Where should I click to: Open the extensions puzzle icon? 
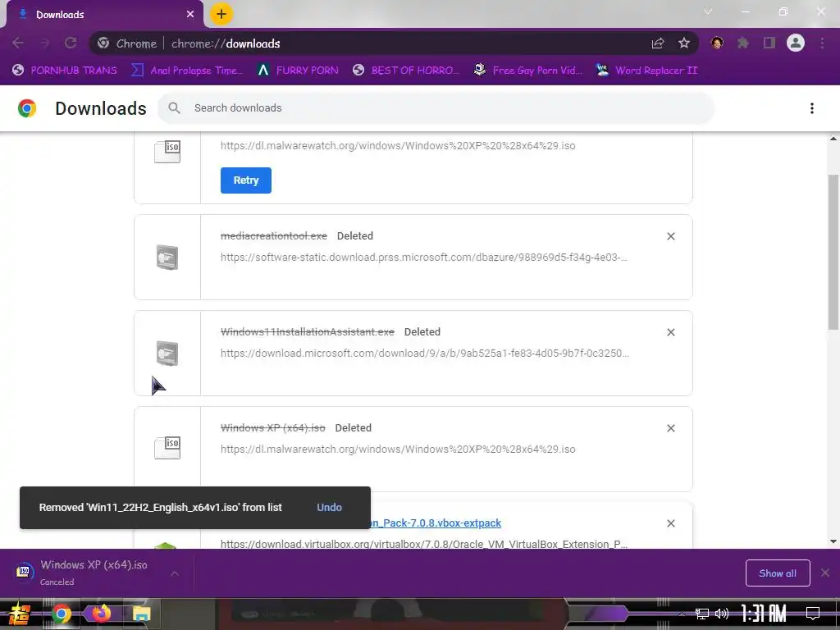tap(743, 43)
